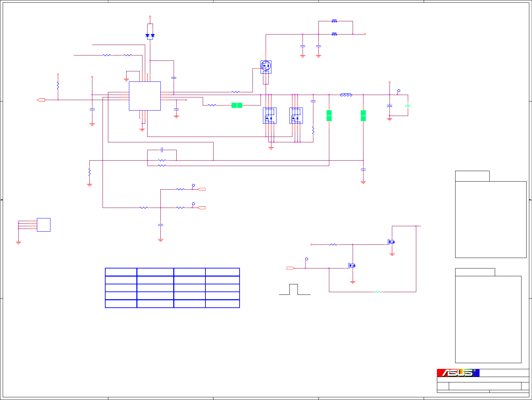Select the horizontal capacitor in feedback loop
Image resolution: width=532 pixels, height=400 pixels.
(162, 150)
